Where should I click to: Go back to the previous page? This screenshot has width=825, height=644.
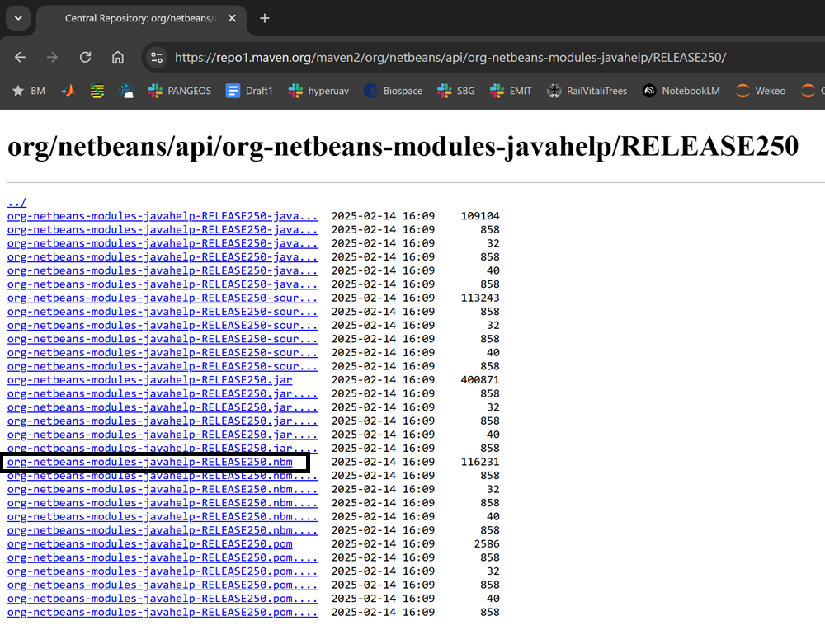(x=20, y=57)
